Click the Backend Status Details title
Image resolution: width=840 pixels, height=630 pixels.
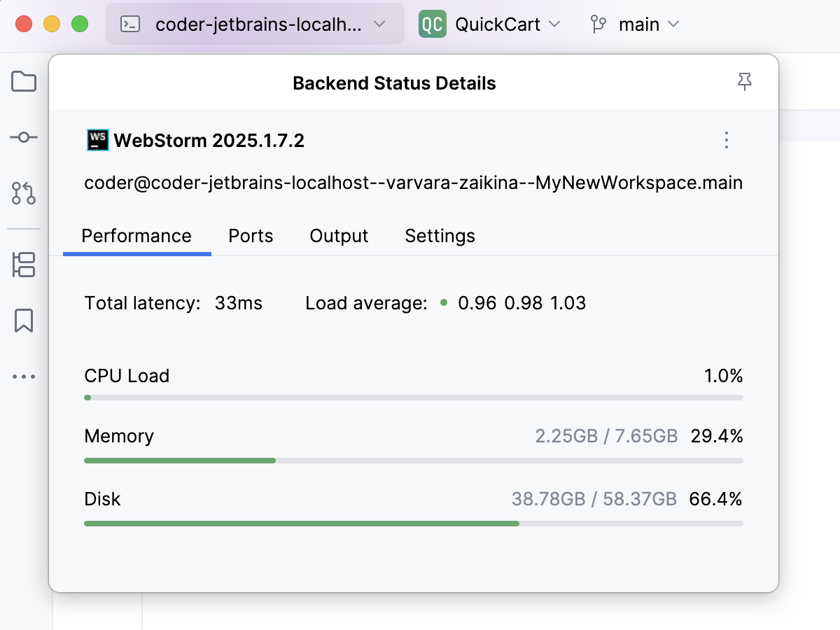point(394,83)
